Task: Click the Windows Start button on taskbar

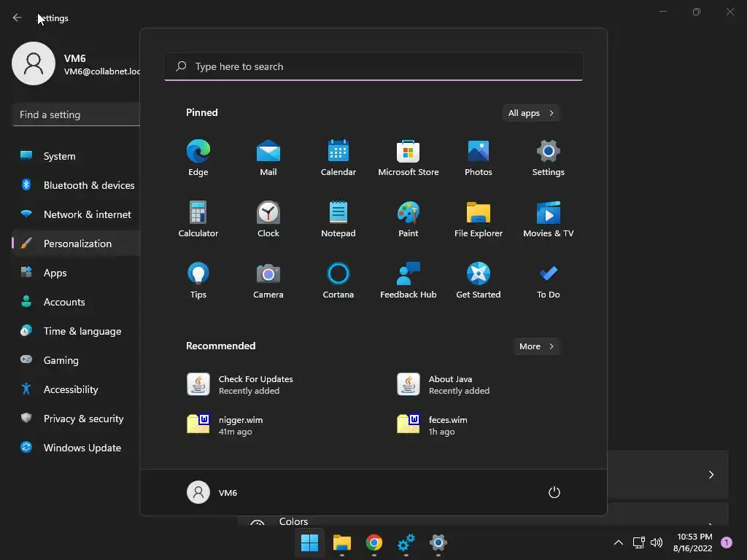Action: point(309,542)
